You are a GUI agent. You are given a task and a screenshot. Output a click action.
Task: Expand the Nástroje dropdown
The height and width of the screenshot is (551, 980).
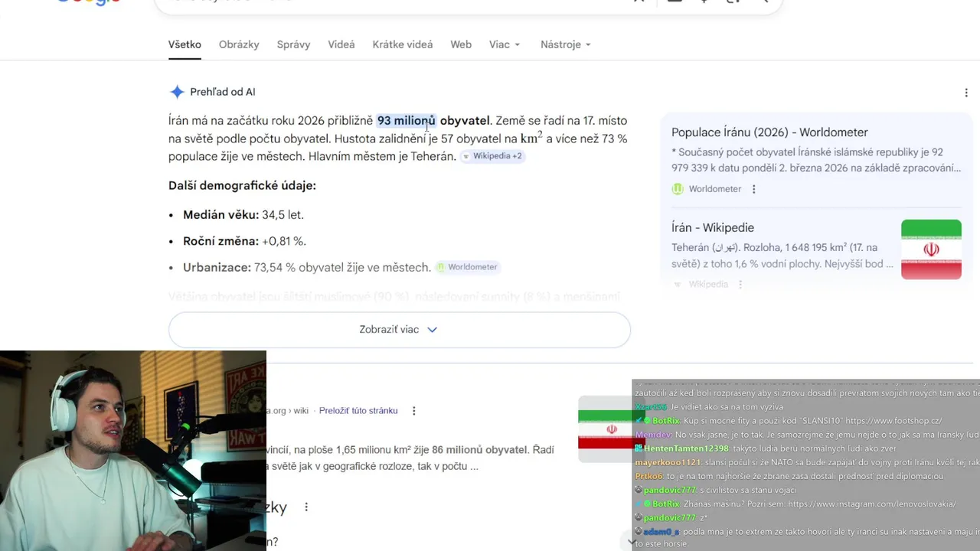click(566, 44)
